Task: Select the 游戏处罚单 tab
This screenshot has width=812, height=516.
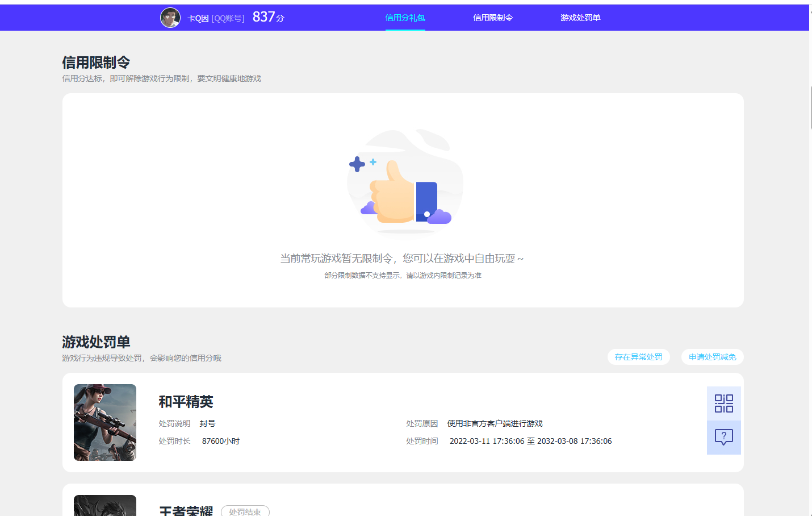Action: (581, 18)
